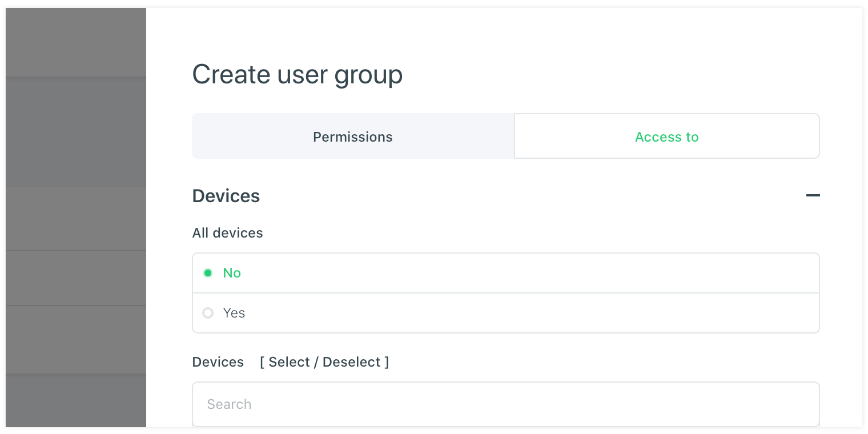
Task: Choose the Yes radio button for All devices
Action: point(208,313)
